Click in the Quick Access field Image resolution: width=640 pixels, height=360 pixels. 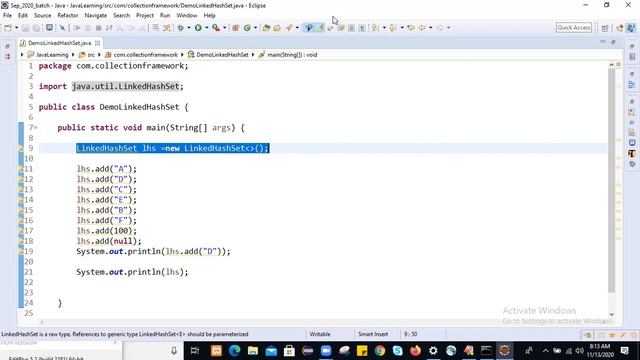pos(574,27)
